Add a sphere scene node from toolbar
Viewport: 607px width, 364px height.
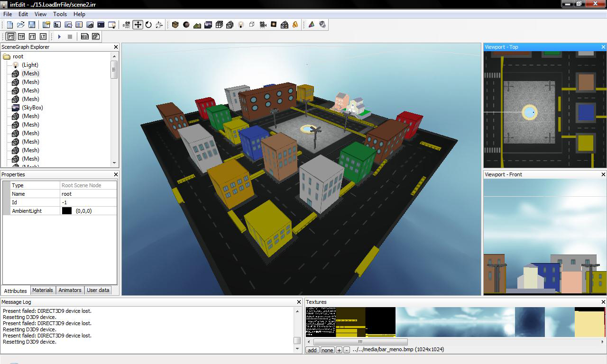(x=186, y=25)
